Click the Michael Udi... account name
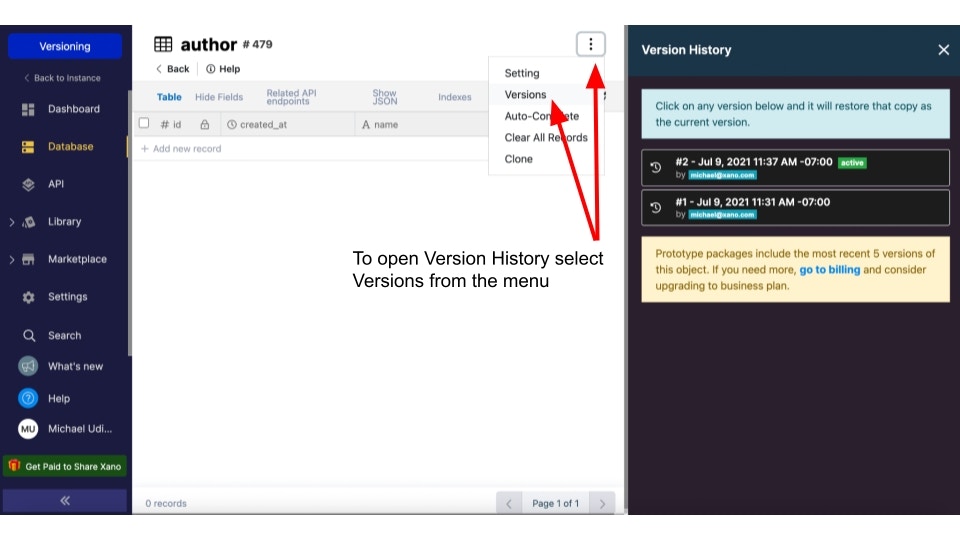Screen dimensions: 960x540 pos(80,429)
